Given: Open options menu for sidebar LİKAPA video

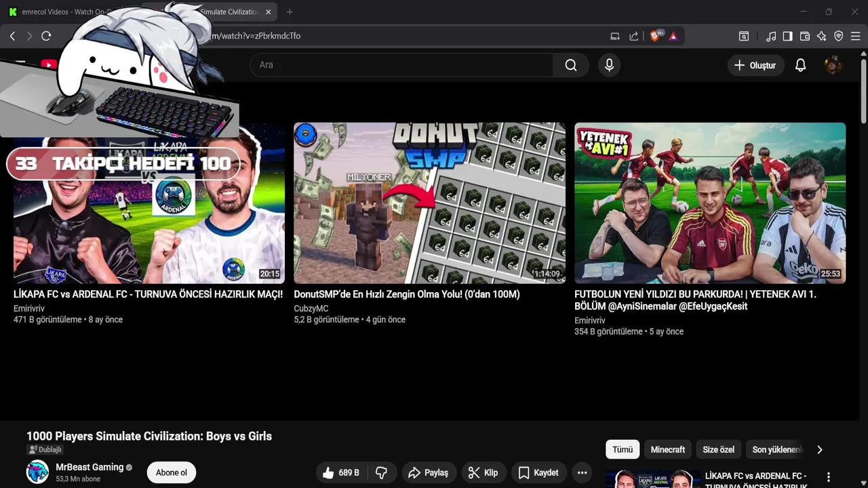Looking at the screenshot, I should click(x=828, y=477).
